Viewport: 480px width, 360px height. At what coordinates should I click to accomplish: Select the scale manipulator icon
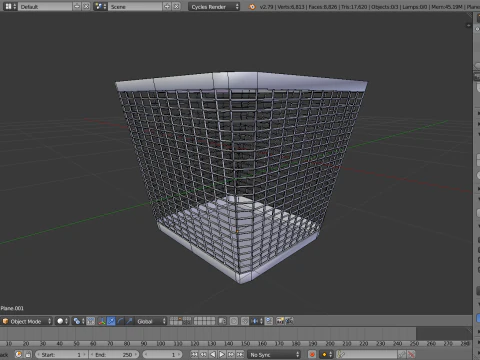click(129, 321)
